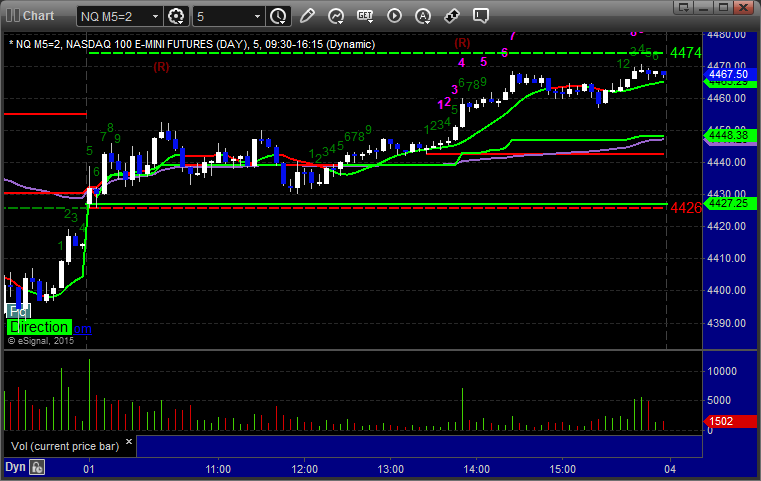
Task: Click the symbol link chain icon
Action: (452, 16)
